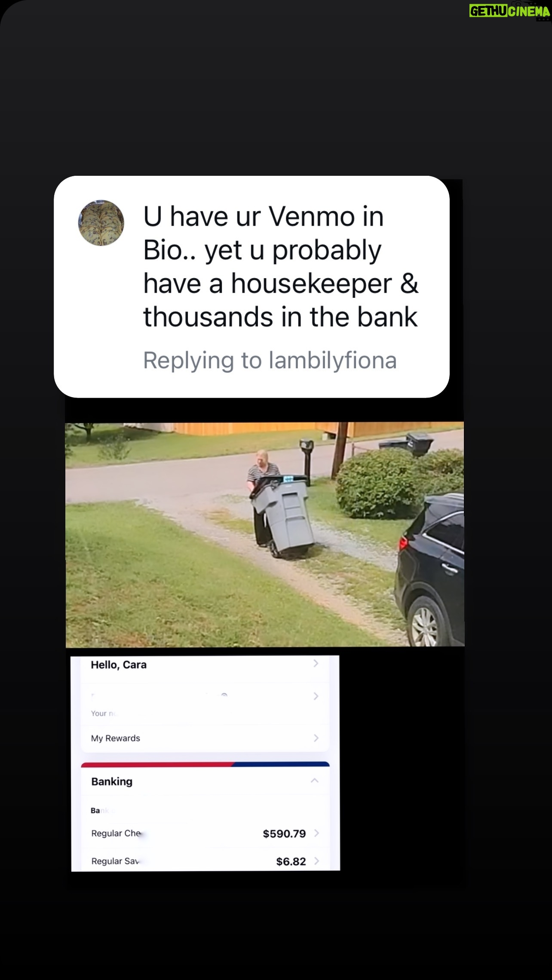Expand Regular Savings details via its chevron
552x980 pixels.
pos(317,861)
